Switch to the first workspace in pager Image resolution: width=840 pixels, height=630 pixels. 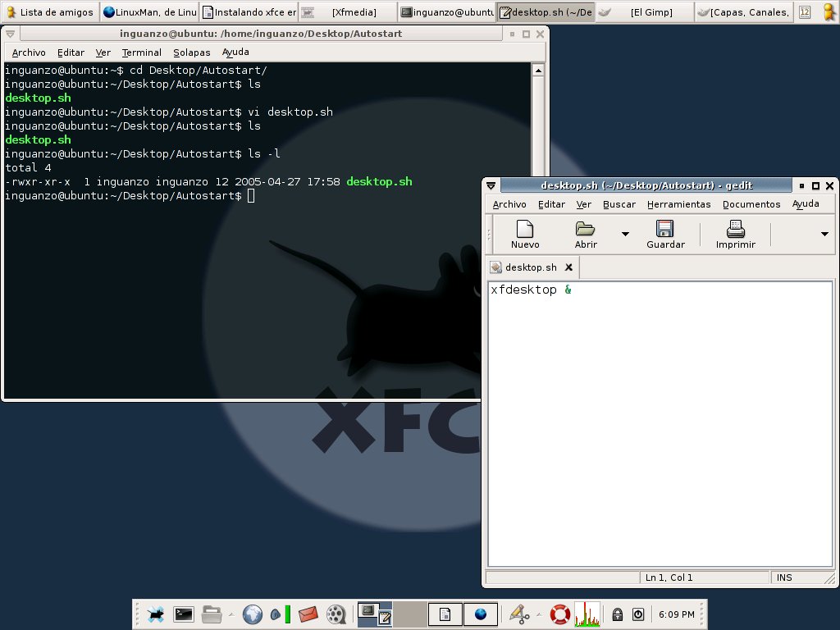click(374, 614)
